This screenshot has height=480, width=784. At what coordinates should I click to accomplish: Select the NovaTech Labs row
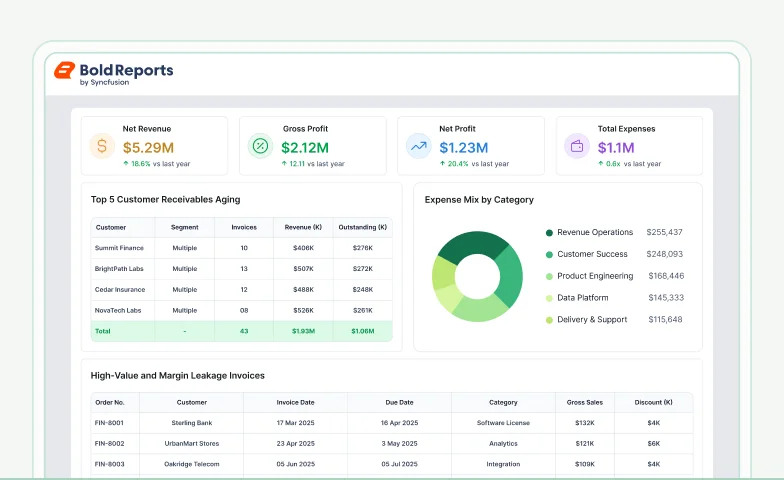click(x=242, y=310)
